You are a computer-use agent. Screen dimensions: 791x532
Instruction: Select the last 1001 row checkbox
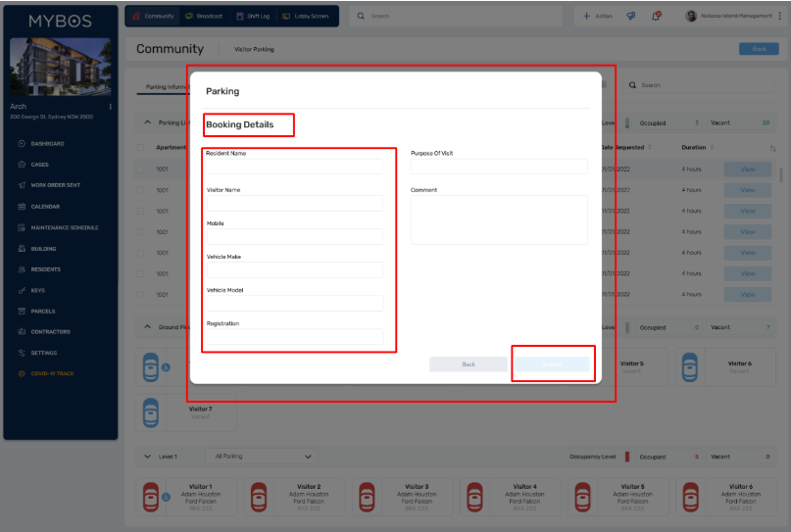141,294
